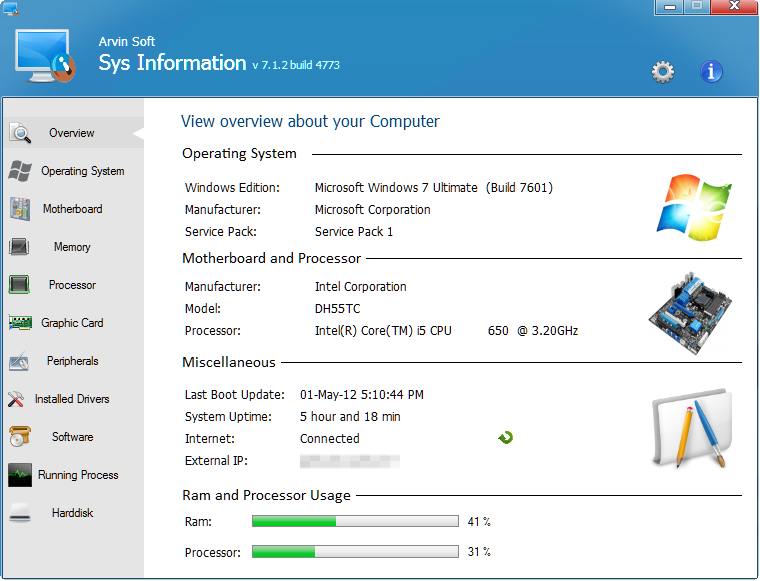The image size is (760, 581).
Task: Click the Peripherals sidebar icon
Action: point(20,361)
